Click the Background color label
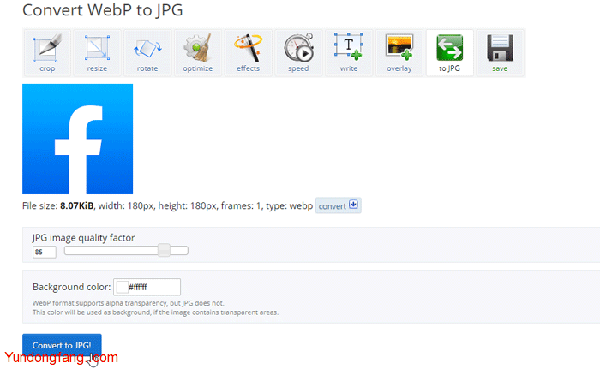Image resolution: width=600 pixels, height=369 pixels. pos(72,287)
